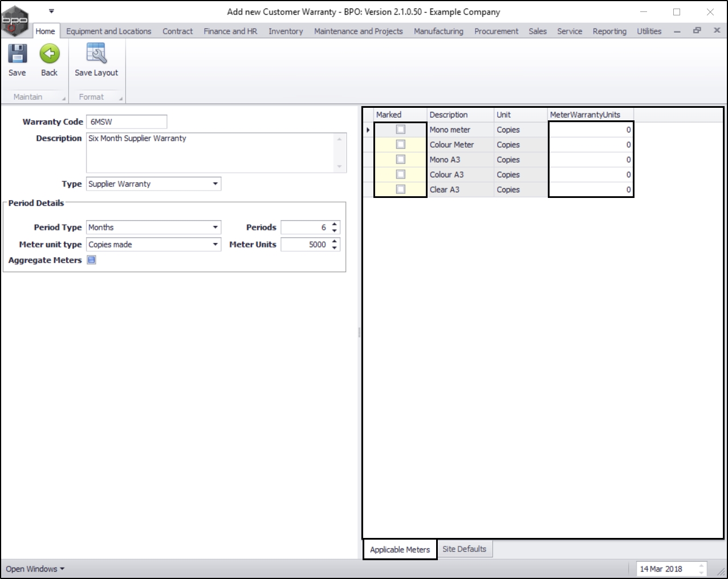The width and height of the screenshot is (728, 579).
Task: Open the Equipment and Locations tab
Action: 108,31
